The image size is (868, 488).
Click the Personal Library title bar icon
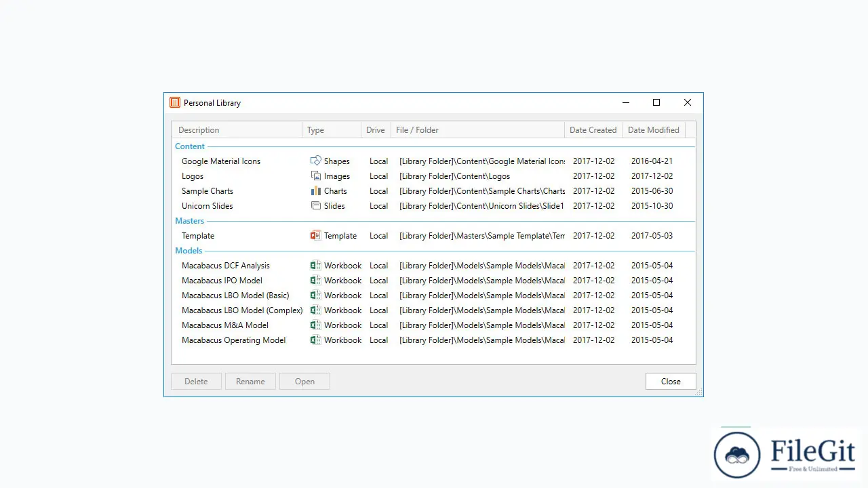pyautogui.click(x=175, y=102)
